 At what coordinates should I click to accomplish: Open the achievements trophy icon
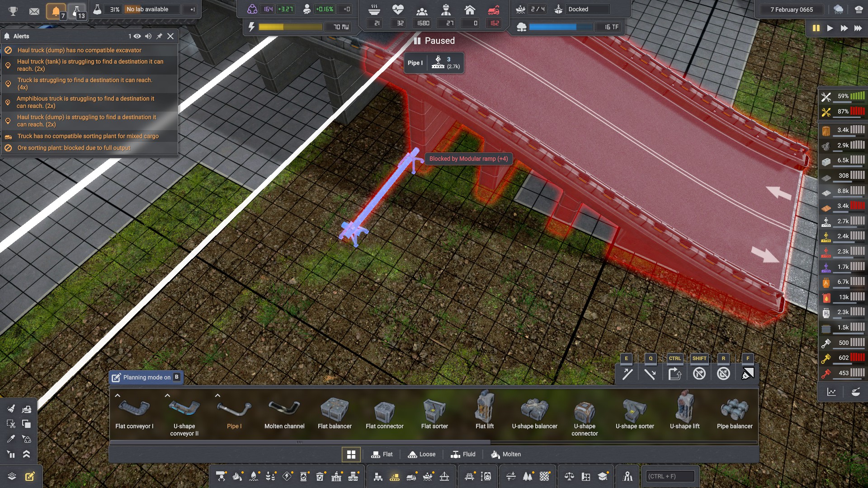[13, 10]
